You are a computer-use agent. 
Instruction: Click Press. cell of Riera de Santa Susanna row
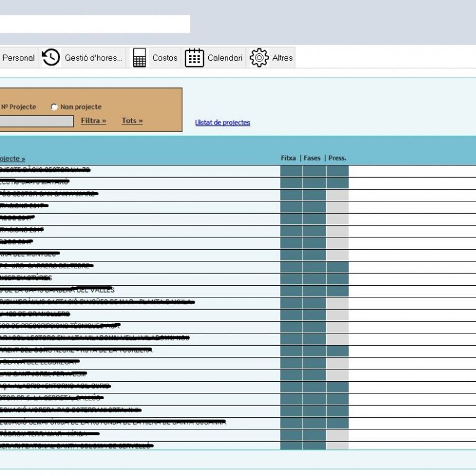click(x=337, y=422)
